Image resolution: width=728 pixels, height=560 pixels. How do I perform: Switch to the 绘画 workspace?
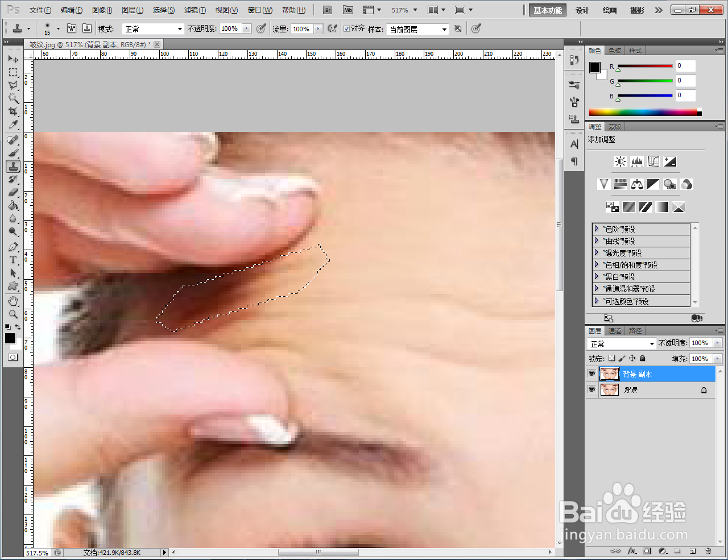tap(610, 10)
